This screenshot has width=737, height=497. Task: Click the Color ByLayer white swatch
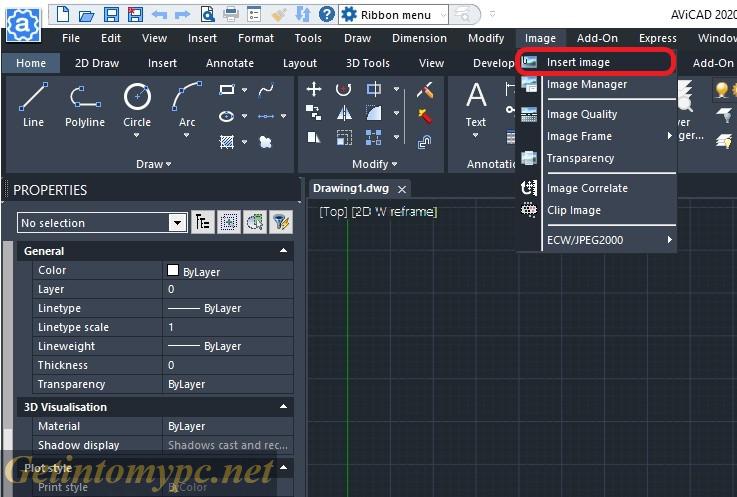(x=173, y=270)
